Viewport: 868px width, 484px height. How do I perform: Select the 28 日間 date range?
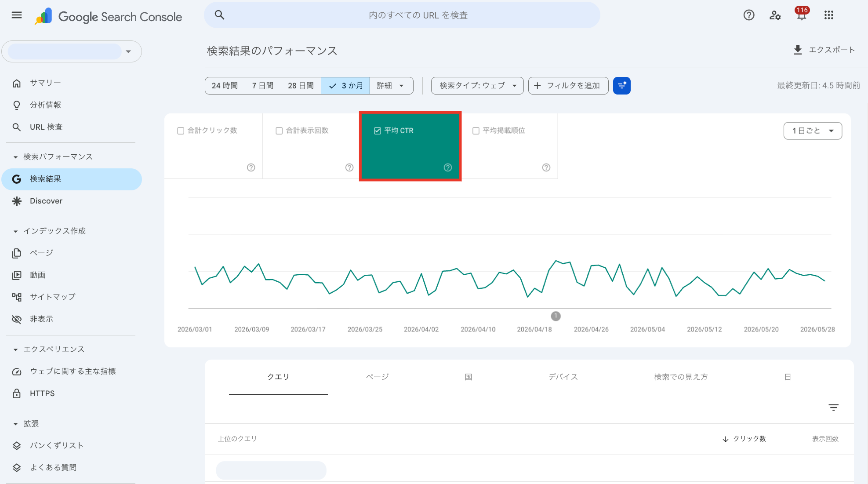coord(301,86)
